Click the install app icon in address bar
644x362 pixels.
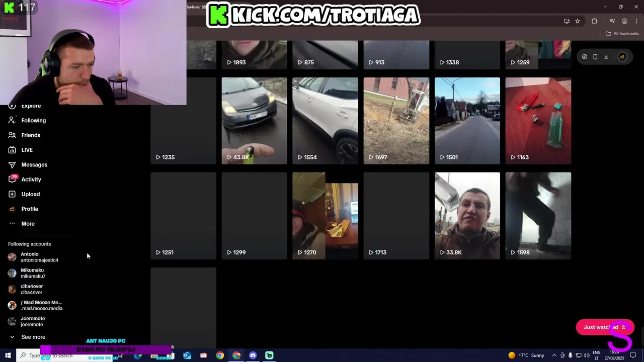(x=567, y=21)
